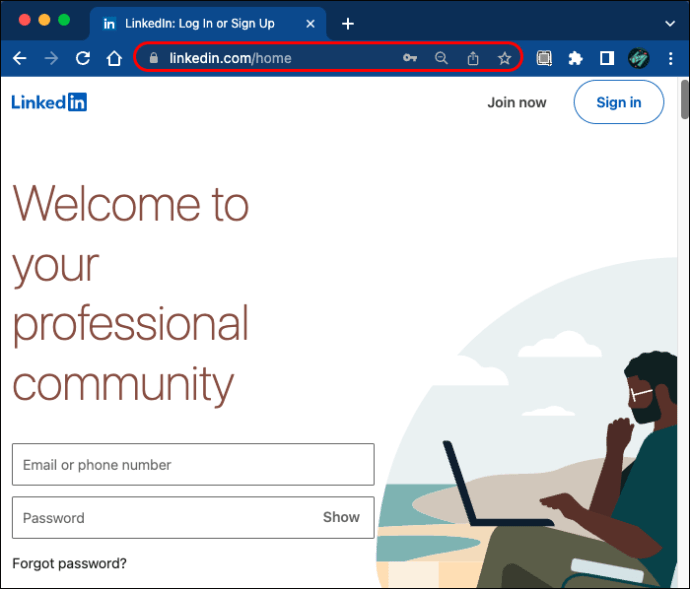This screenshot has width=690, height=589.
Task: Bookmark this page with the star
Action: pyautogui.click(x=504, y=58)
